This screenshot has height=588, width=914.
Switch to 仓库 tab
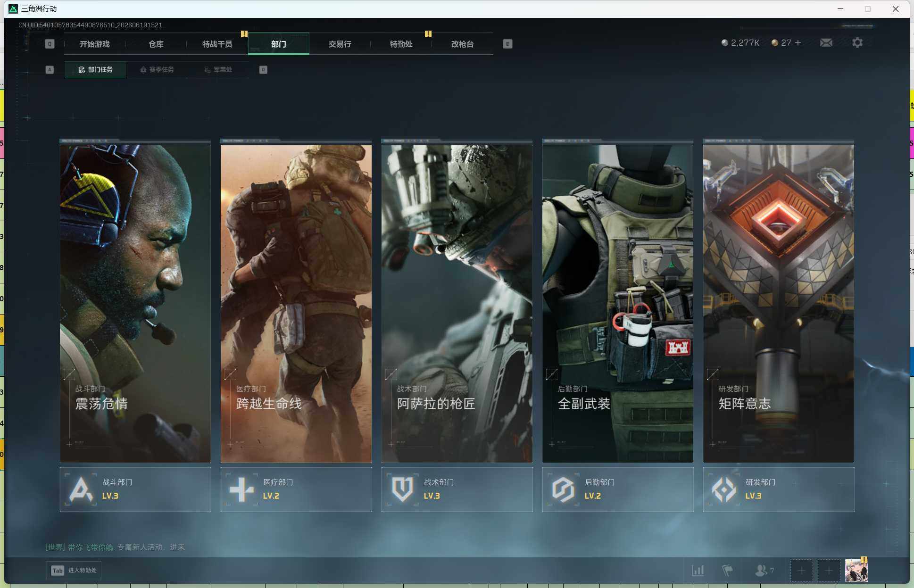(156, 44)
